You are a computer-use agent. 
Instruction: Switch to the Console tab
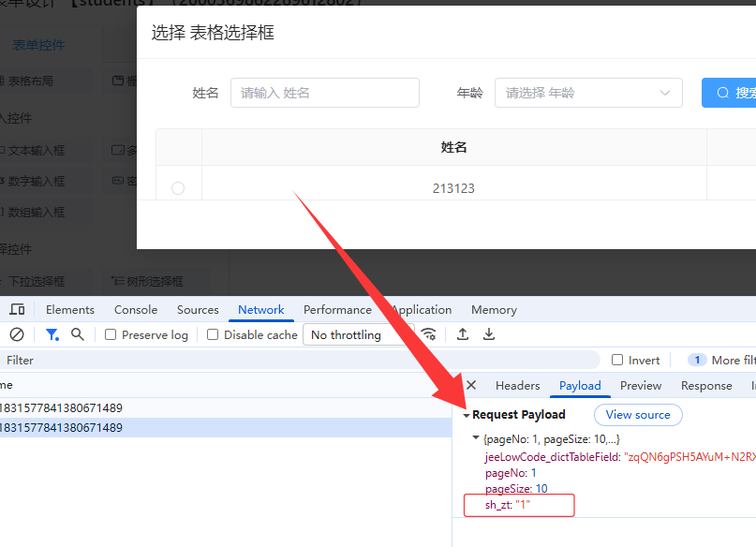click(x=136, y=310)
